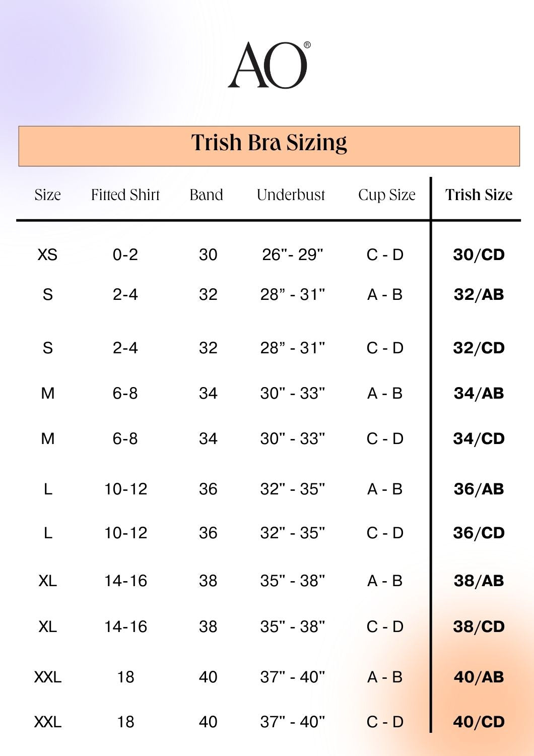Pick the 40/AB Trish size entry
The image size is (534, 756).
click(479, 677)
